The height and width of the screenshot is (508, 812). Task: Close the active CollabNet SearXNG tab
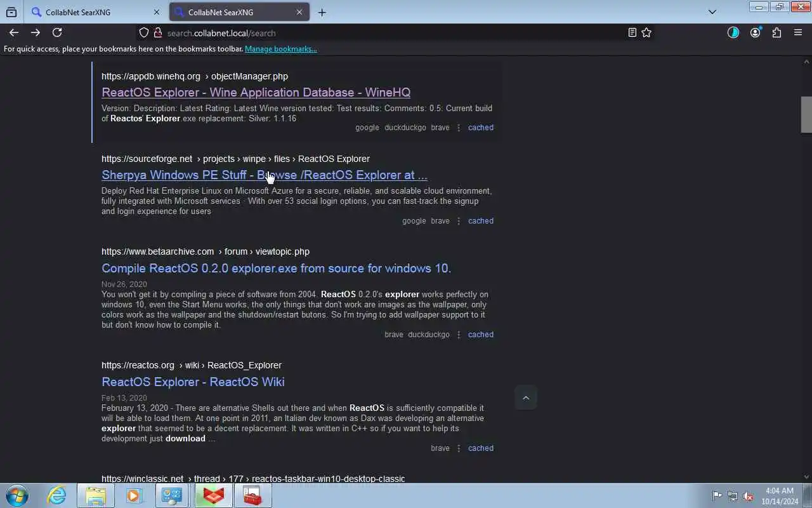coord(299,12)
